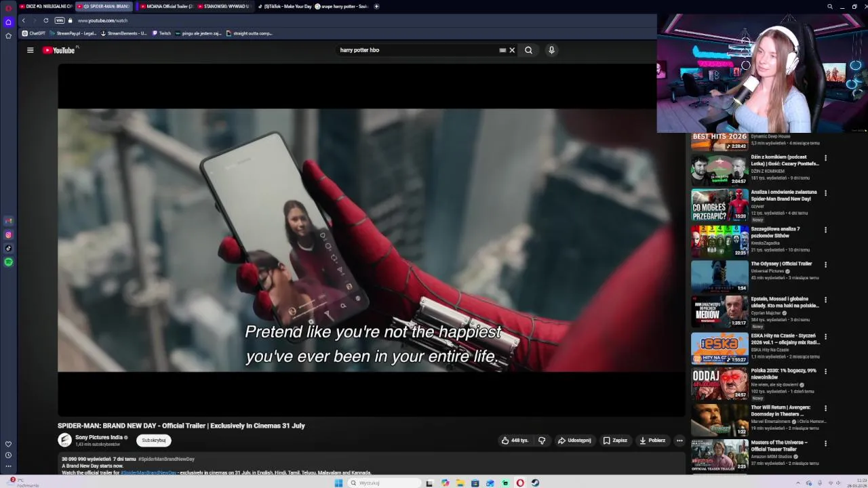Switch to the STANOWSKI: WYWIAD tab
Viewport: 868px width, 488px height.
224,6
